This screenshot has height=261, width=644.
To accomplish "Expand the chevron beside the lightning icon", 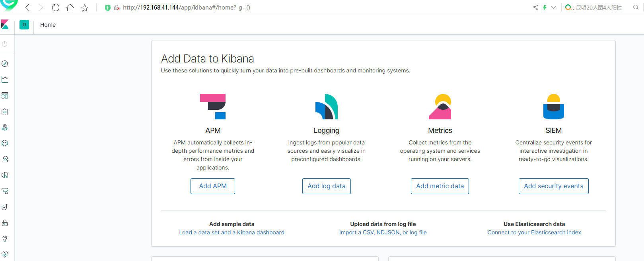I will [553, 8].
